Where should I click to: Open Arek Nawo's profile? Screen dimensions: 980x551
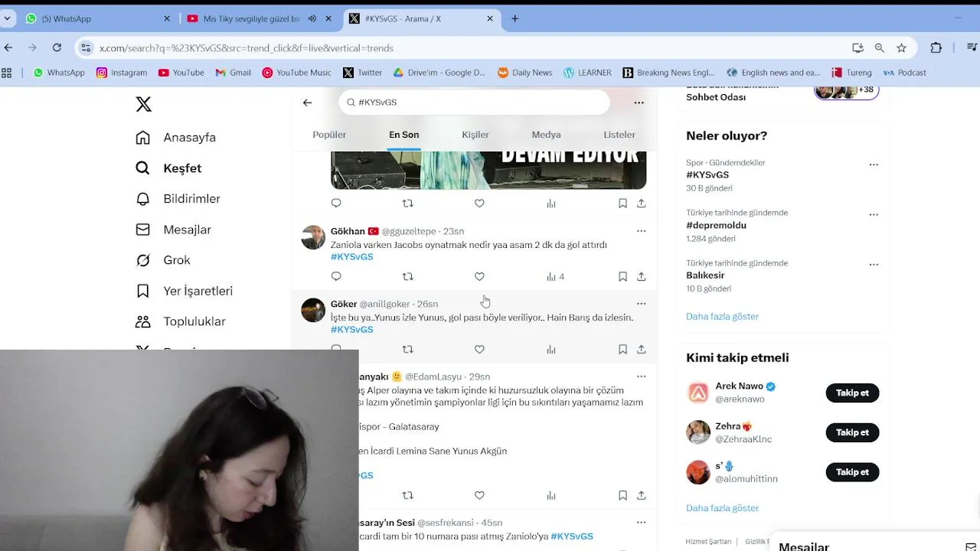tap(739, 386)
